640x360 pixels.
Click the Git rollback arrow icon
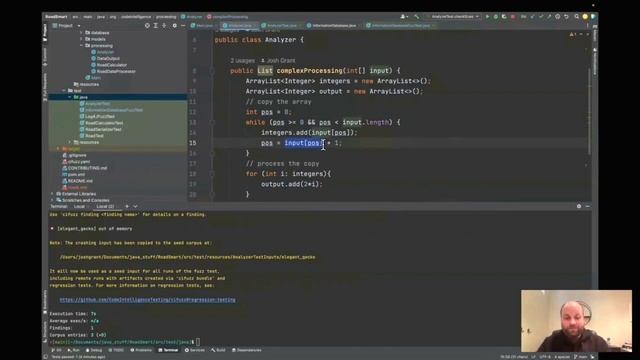click(x=566, y=17)
